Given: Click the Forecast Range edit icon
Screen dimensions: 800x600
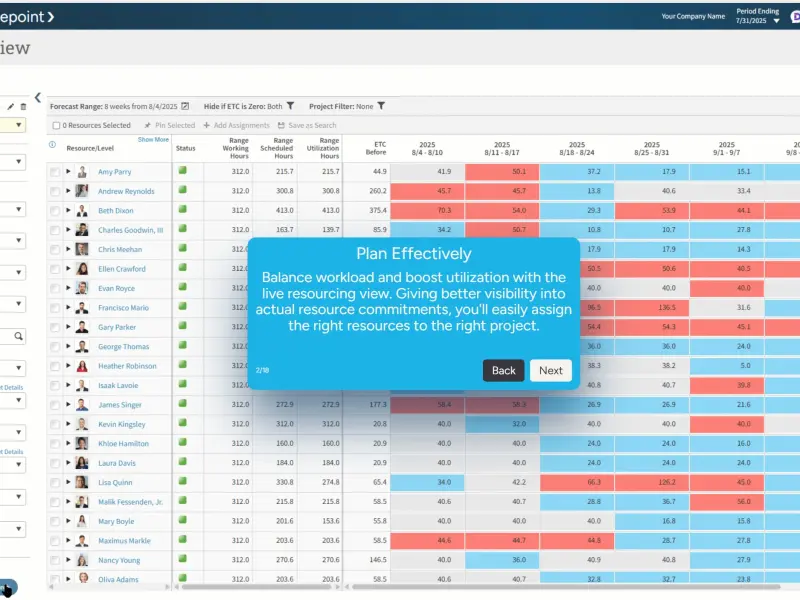Looking at the screenshot, I should pyautogui.click(x=185, y=106).
